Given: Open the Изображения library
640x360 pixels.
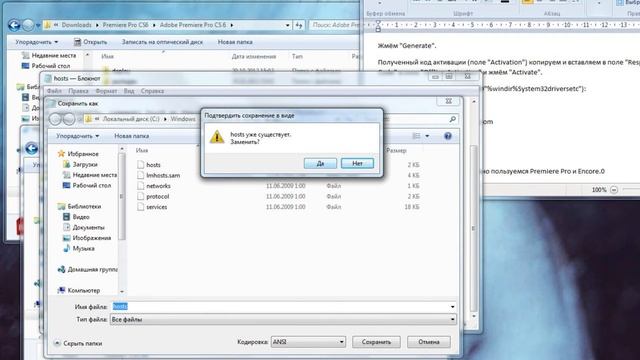Looking at the screenshot, I should click(87, 238).
